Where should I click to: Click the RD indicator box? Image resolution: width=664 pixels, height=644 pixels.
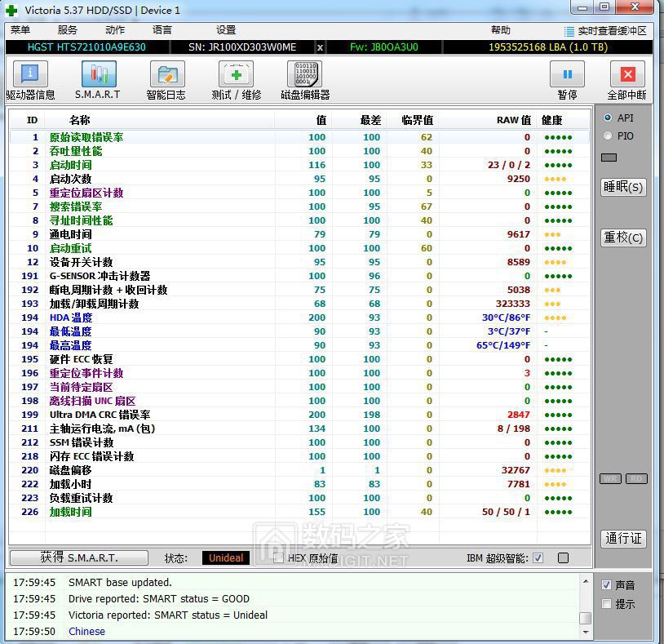[636, 479]
